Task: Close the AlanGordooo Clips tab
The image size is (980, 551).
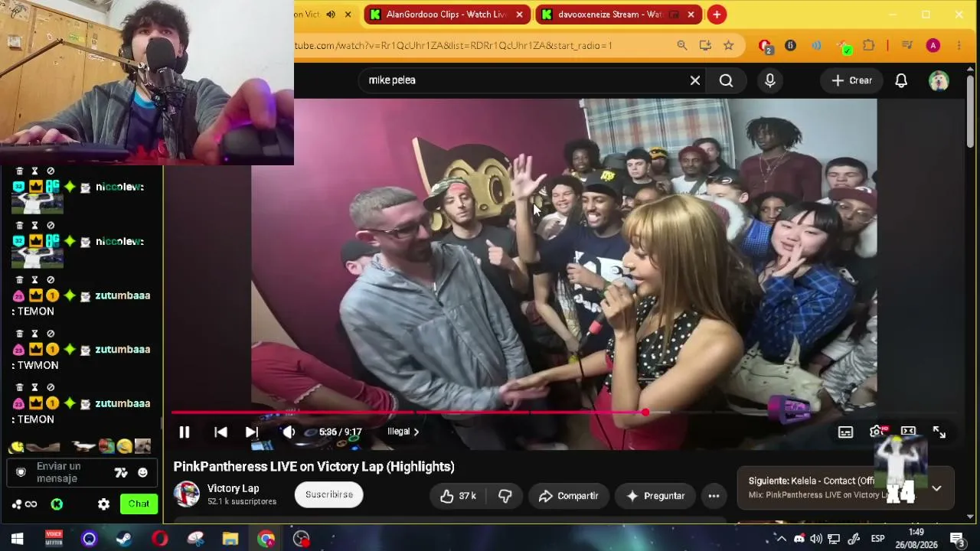Action: pyautogui.click(x=519, y=15)
